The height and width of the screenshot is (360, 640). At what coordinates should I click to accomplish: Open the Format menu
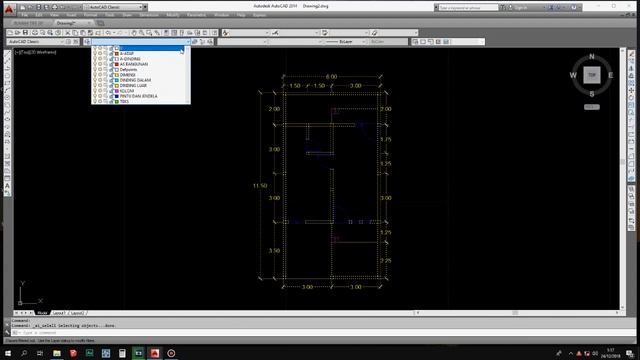90,15
